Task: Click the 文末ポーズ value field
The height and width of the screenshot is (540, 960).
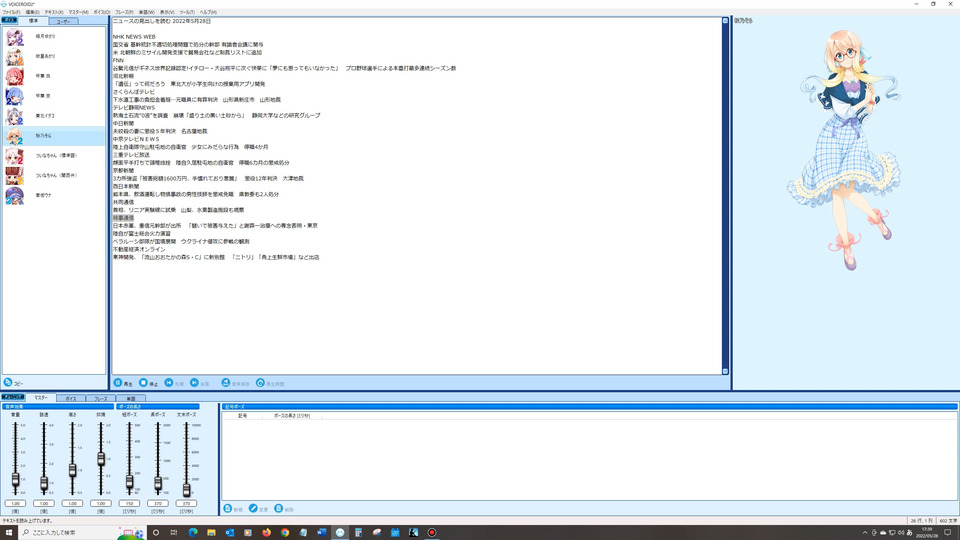Action: (x=186, y=503)
